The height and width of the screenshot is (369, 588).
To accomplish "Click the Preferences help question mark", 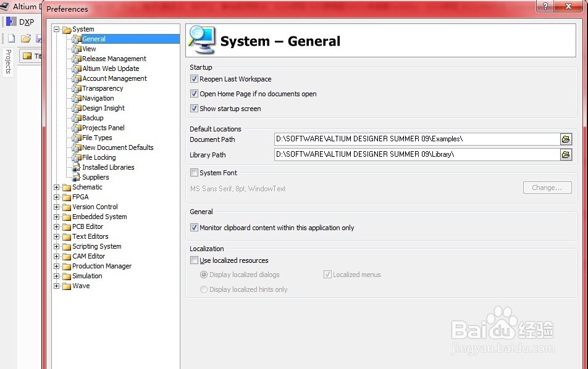I will [545, 6].
